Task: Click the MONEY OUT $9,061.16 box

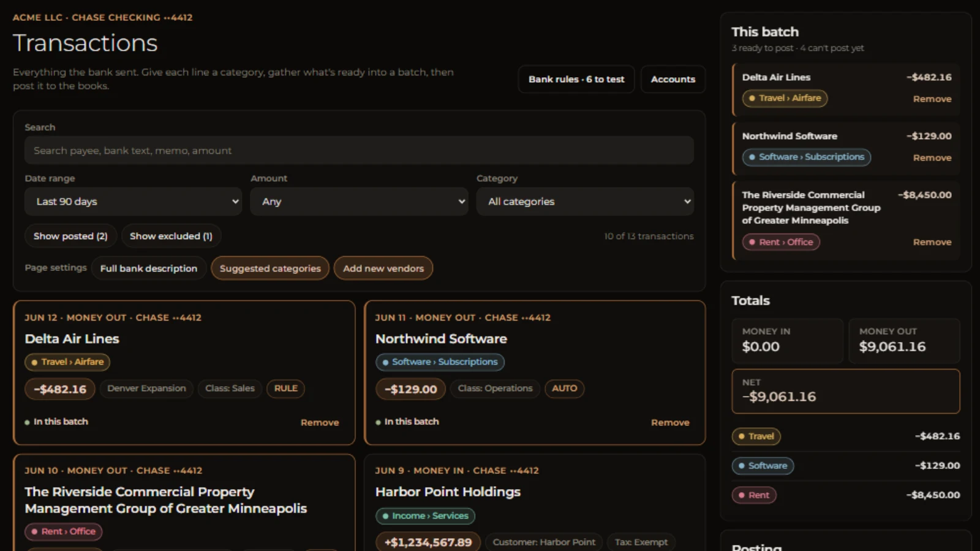Action: click(x=904, y=341)
